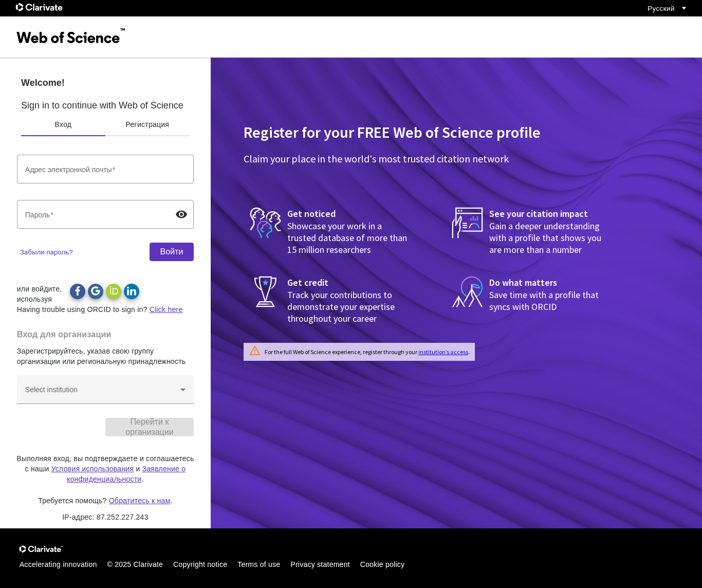The width and height of the screenshot is (702, 588).
Task: Open footer Terms of use link
Action: (x=258, y=564)
